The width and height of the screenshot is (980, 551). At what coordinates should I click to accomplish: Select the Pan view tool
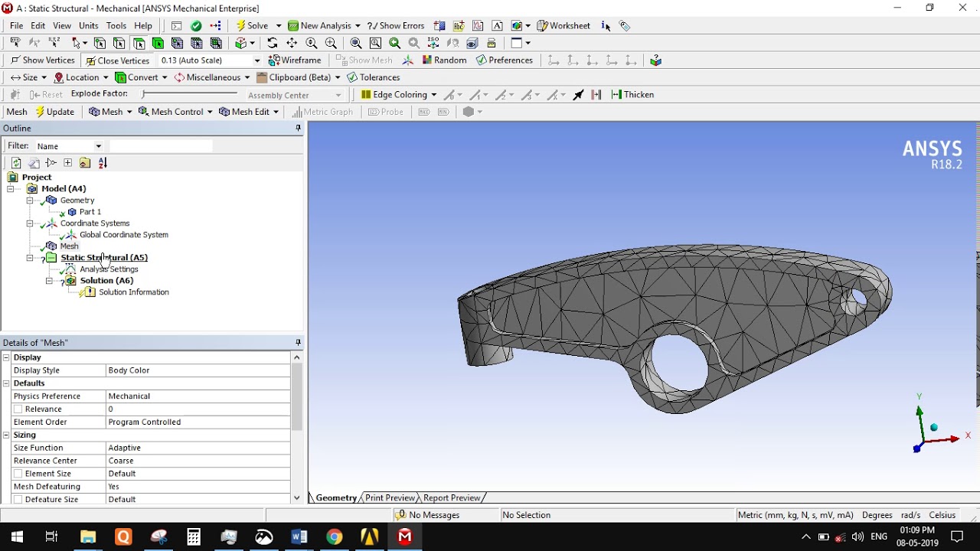click(x=292, y=43)
